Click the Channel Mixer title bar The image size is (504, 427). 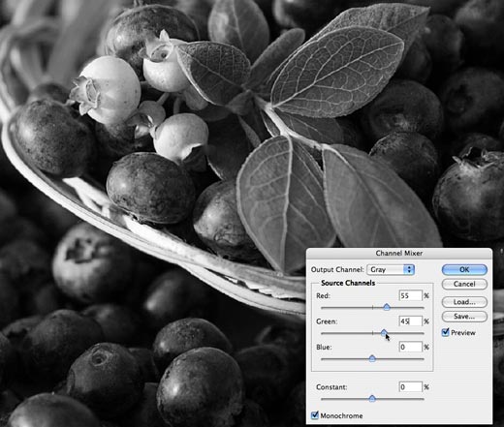(x=399, y=254)
